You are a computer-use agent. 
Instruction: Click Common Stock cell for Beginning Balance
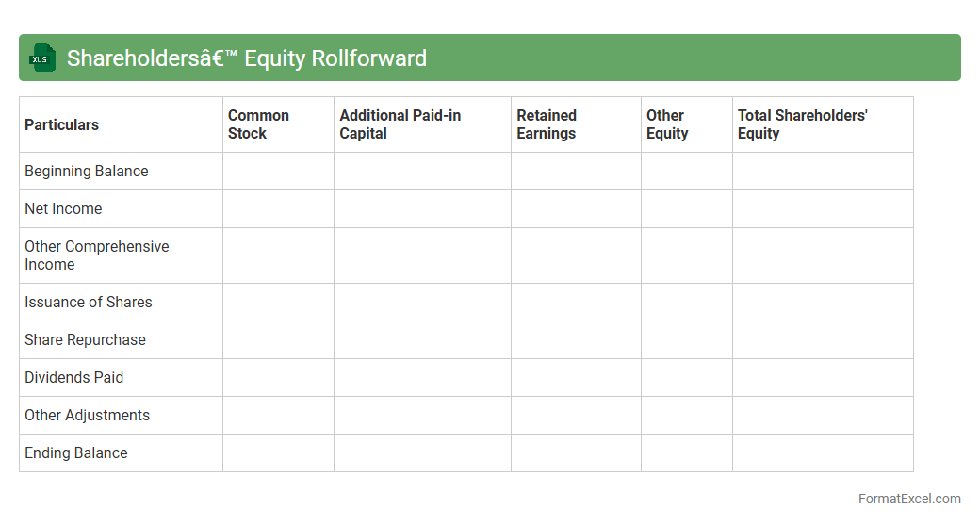point(278,172)
